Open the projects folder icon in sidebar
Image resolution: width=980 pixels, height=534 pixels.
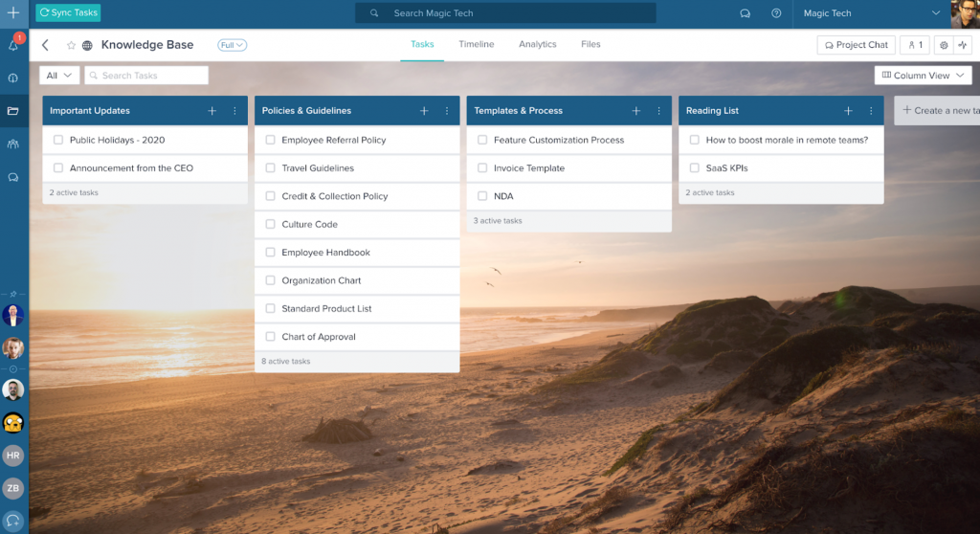pyautogui.click(x=13, y=111)
